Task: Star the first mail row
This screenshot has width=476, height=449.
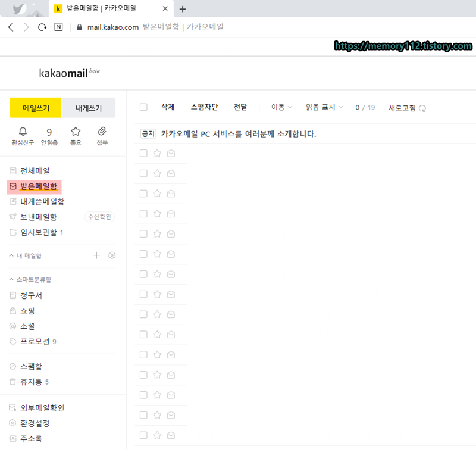Action: coord(157,154)
